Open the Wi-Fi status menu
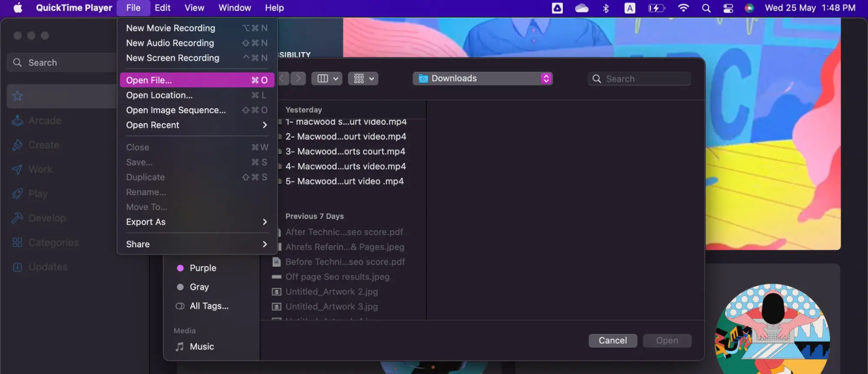The image size is (868, 374). [683, 8]
